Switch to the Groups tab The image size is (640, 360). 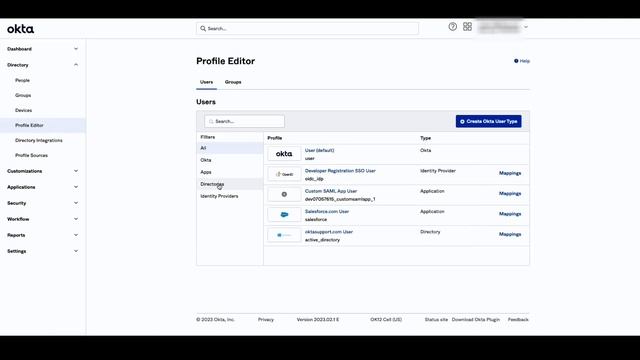(x=233, y=82)
